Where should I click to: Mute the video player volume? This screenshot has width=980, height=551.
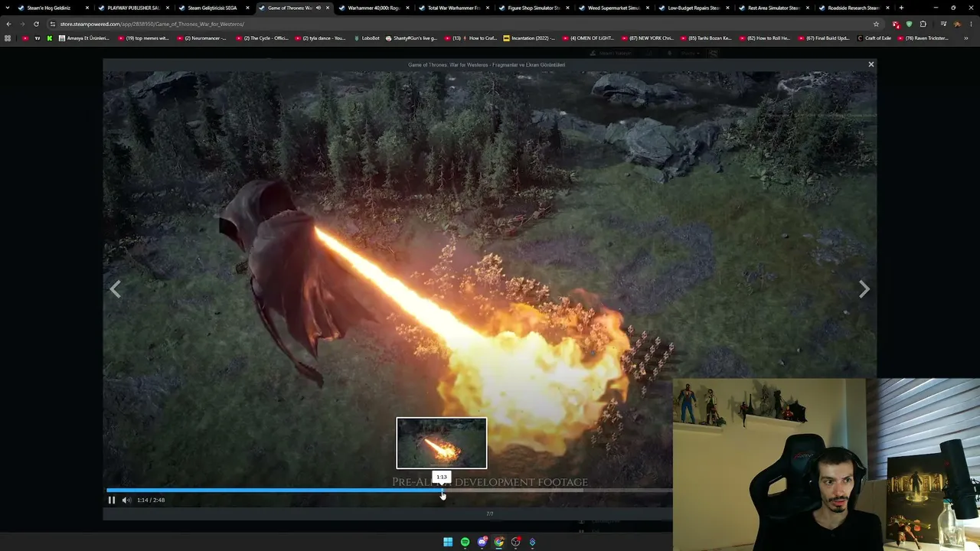click(x=126, y=500)
